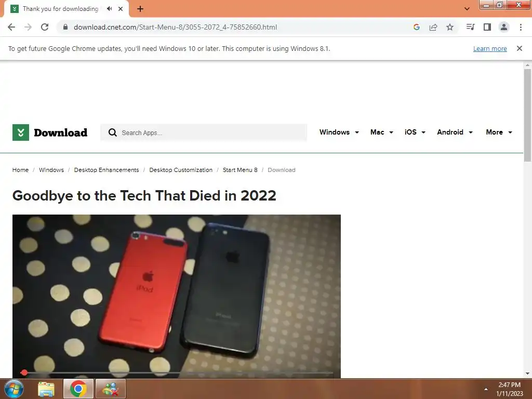This screenshot has height=399, width=532.
Task: Bookmark this page with the star
Action: point(450,27)
